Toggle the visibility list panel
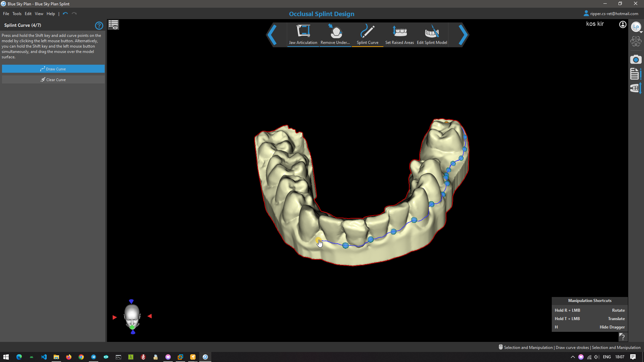644x362 pixels. click(113, 25)
